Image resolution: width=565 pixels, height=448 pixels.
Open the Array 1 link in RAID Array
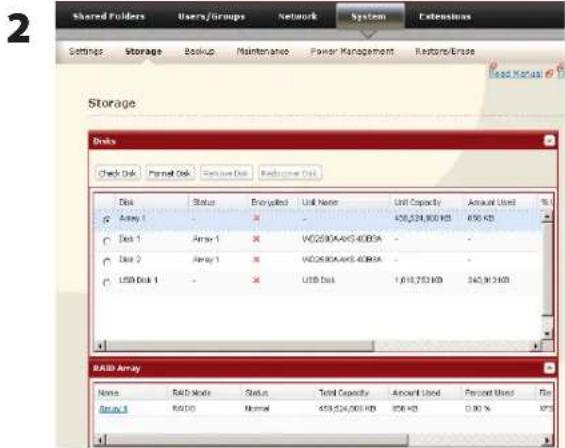coord(113,409)
